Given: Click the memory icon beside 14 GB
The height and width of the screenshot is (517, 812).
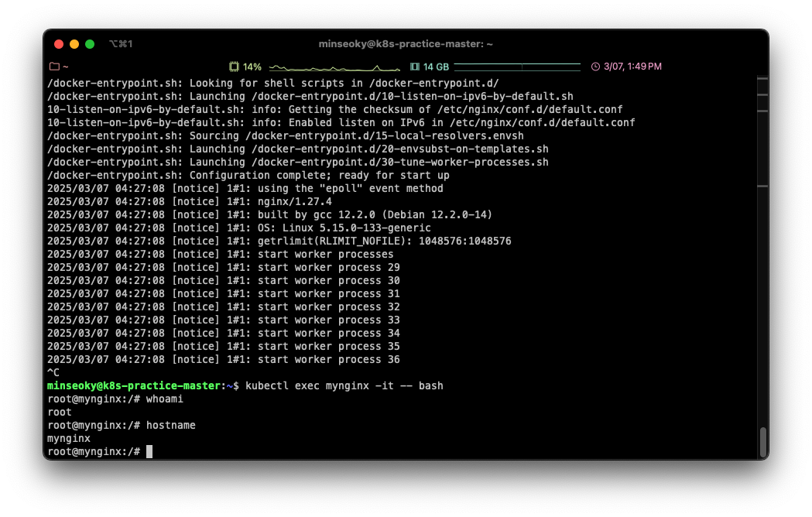Looking at the screenshot, I should click(x=414, y=67).
